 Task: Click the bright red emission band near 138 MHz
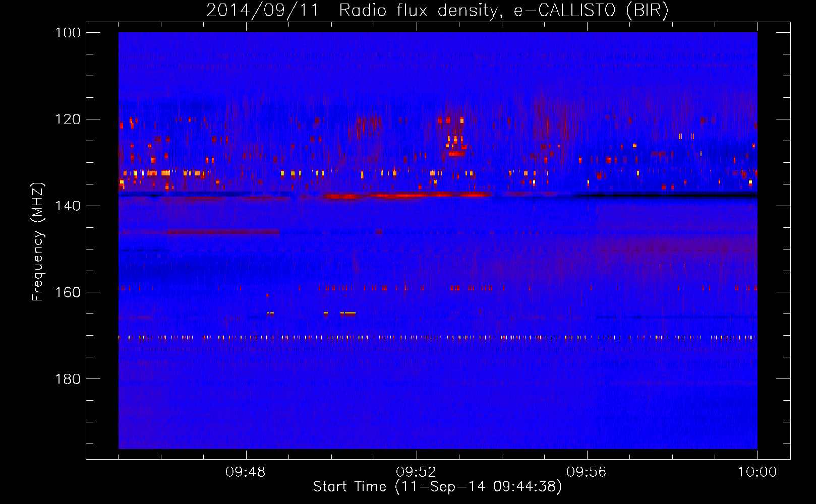(407, 195)
